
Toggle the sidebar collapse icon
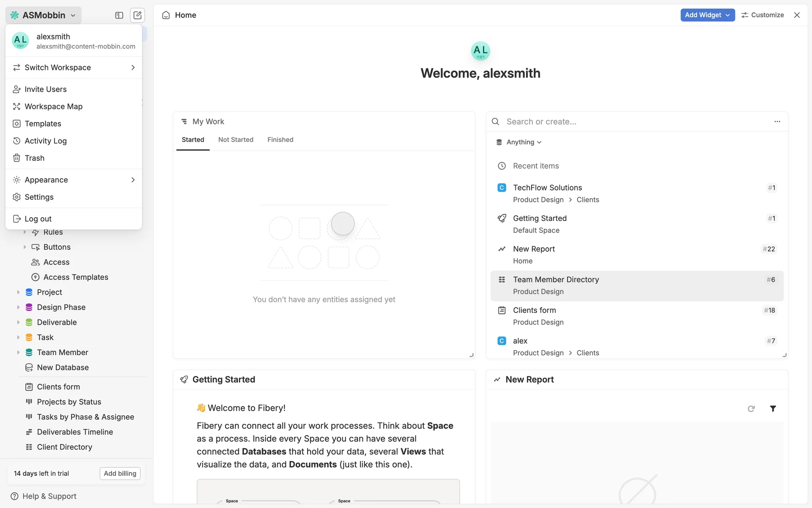tap(119, 15)
